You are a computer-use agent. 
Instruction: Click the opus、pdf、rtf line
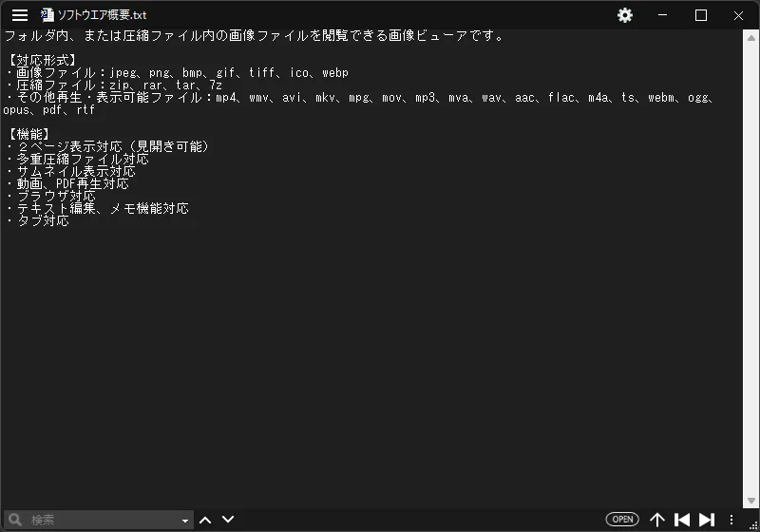pos(49,110)
